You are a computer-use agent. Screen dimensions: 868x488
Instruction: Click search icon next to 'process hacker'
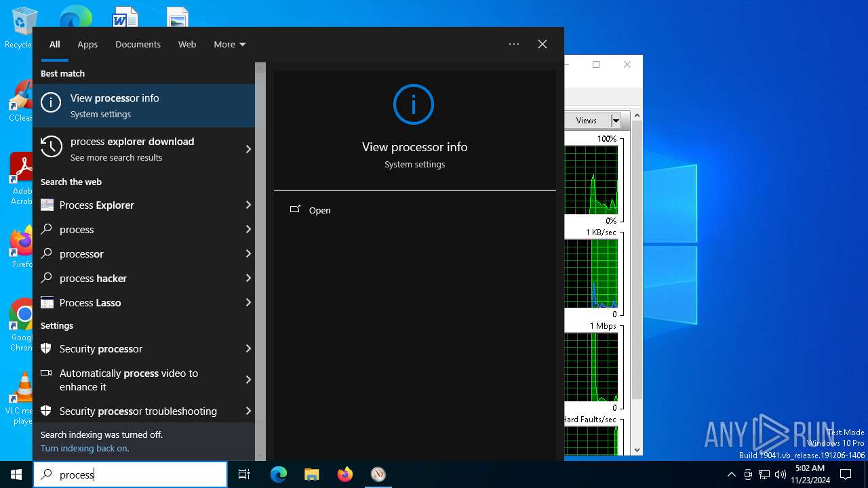pos(47,278)
